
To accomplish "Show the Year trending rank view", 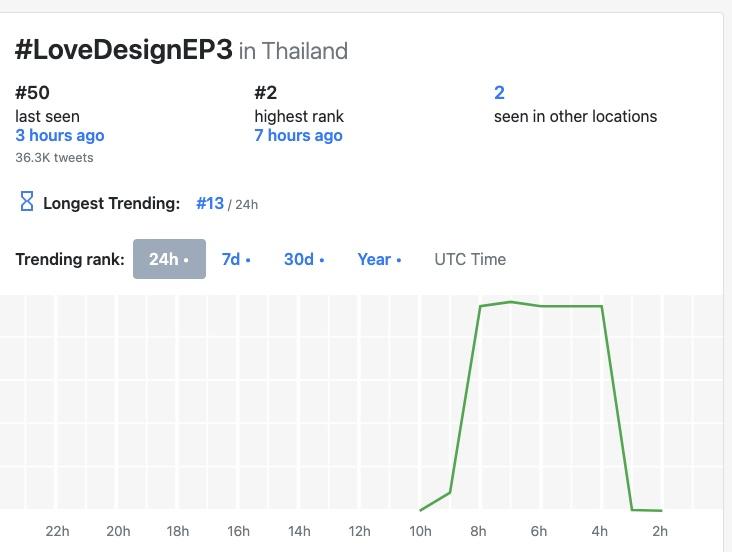I will point(379,259).
